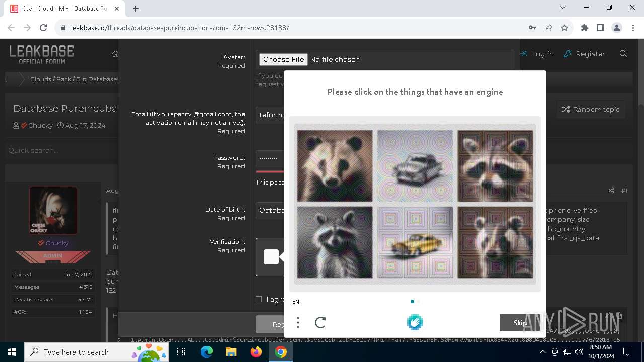Viewport: 644px width, 362px height.
Task: Click the Register submit button
Action: click(270, 324)
